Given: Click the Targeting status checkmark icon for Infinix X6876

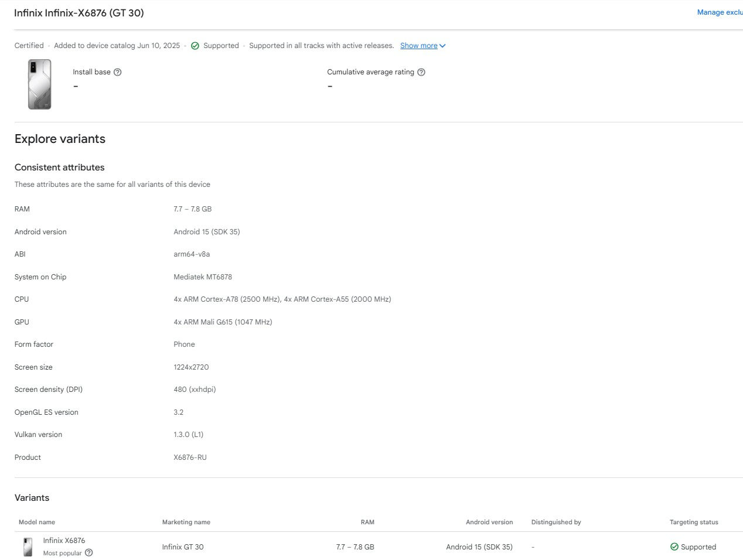Looking at the screenshot, I should pos(674,547).
